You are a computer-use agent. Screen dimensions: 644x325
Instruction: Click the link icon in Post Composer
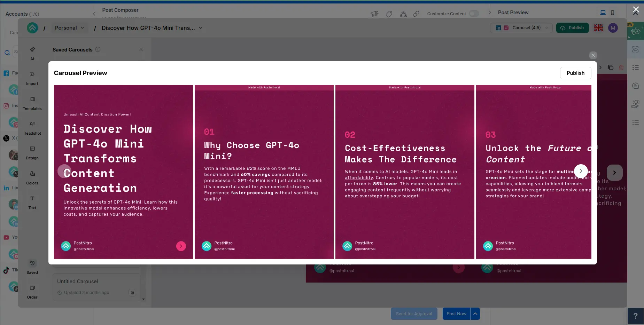coord(416,14)
